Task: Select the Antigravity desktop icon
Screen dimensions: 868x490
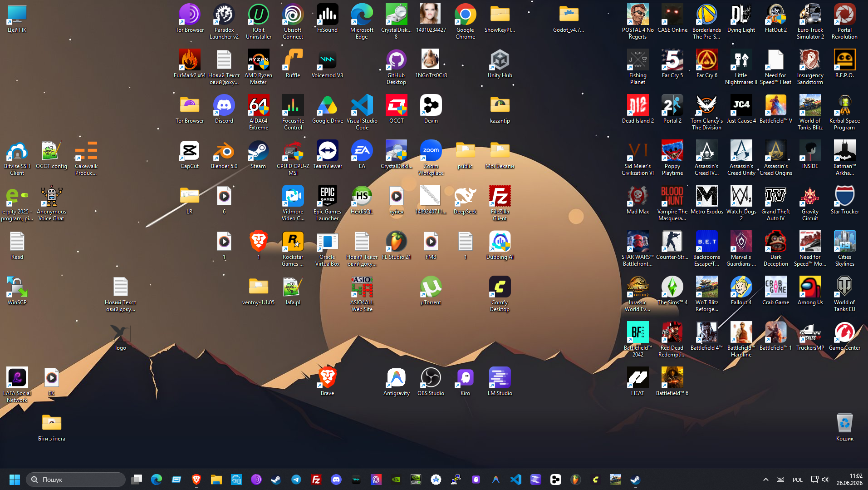Action: [x=397, y=381]
